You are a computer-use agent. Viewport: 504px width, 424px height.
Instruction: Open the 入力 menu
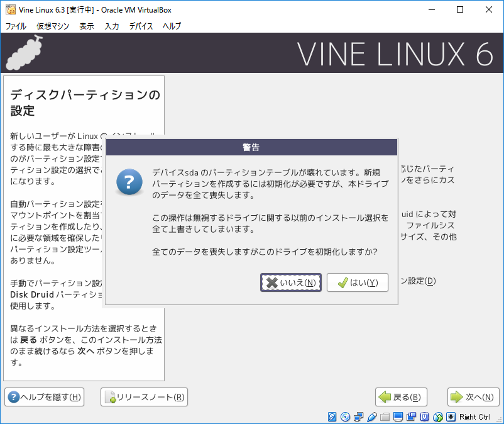coord(112,26)
